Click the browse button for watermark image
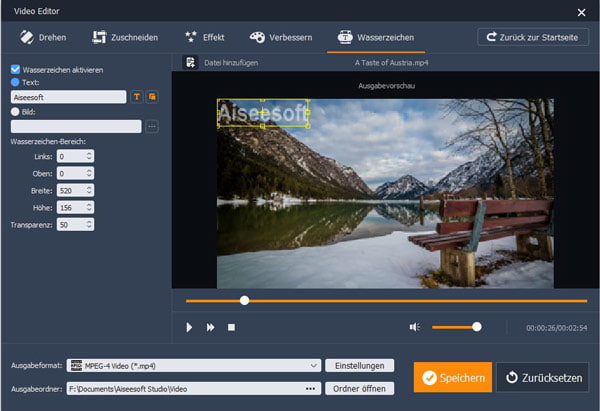Image resolution: width=600 pixels, height=411 pixels. (152, 126)
